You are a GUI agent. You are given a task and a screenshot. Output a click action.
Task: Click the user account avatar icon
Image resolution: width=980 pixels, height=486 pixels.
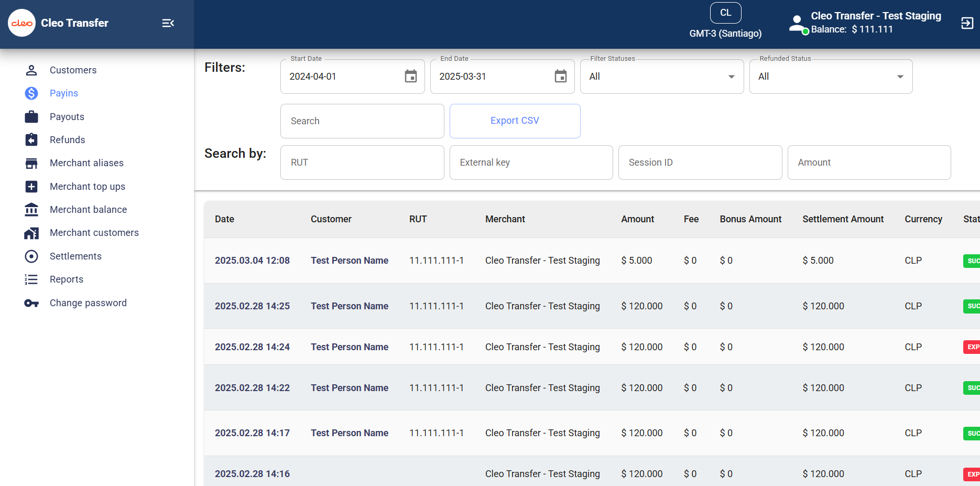coord(798,24)
